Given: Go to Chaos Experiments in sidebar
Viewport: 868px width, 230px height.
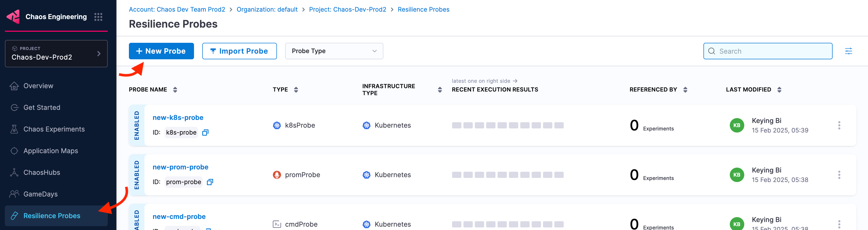Looking at the screenshot, I should point(54,129).
